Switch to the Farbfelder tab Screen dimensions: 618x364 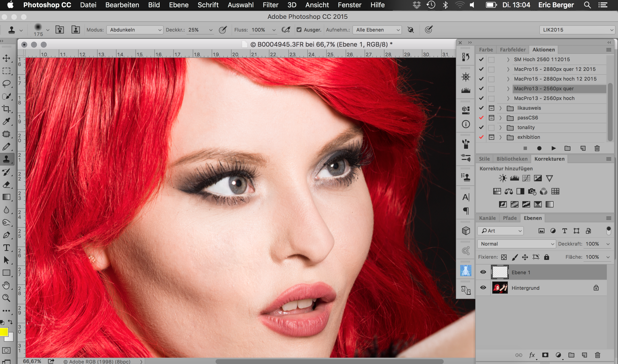[x=513, y=50]
